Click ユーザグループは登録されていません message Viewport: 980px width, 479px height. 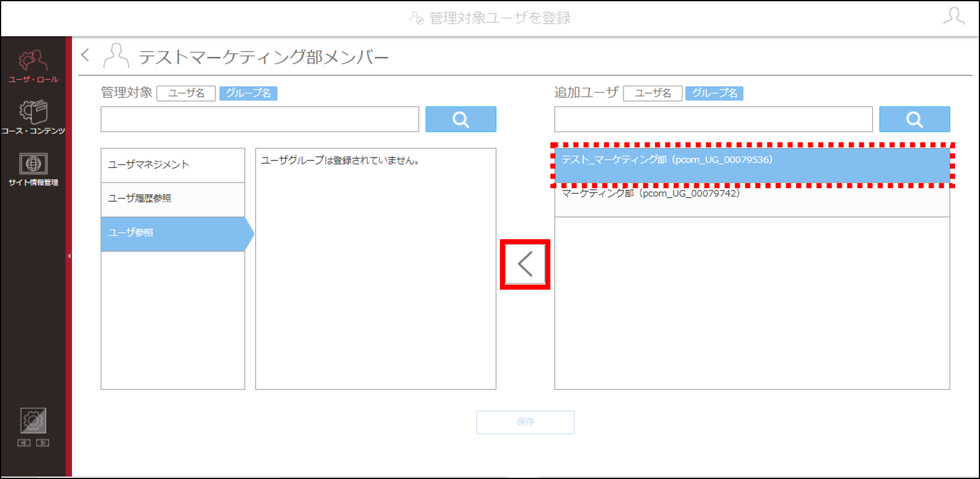(x=341, y=160)
